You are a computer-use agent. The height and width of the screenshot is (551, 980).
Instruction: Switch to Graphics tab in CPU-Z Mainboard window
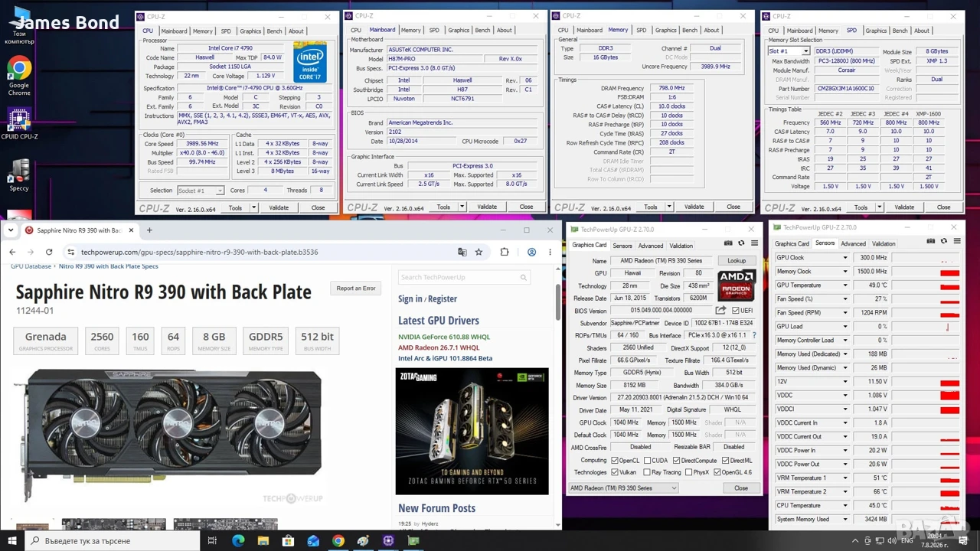coord(459,31)
